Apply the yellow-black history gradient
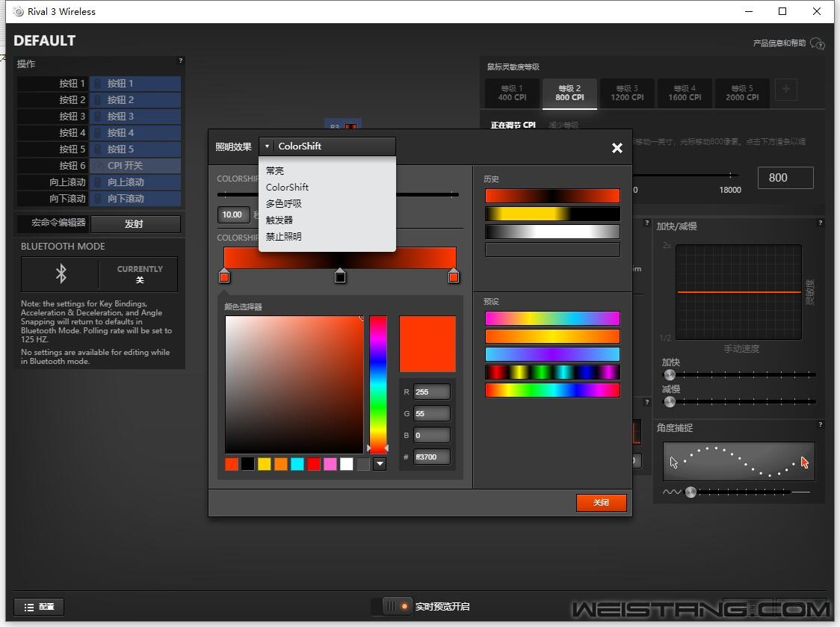The height and width of the screenshot is (627, 840). (x=552, y=214)
